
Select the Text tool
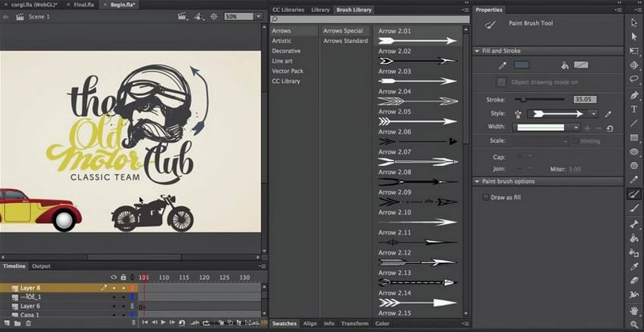coord(634,109)
